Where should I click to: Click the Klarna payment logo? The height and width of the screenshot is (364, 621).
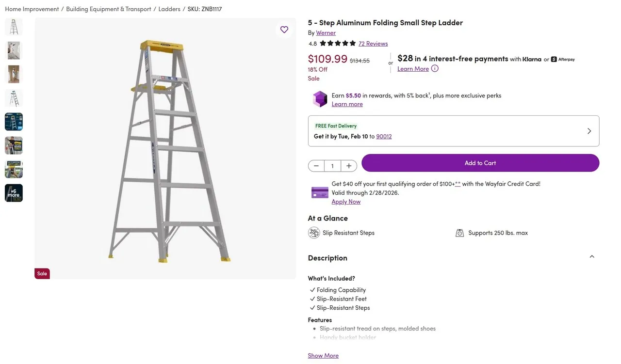click(532, 59)
